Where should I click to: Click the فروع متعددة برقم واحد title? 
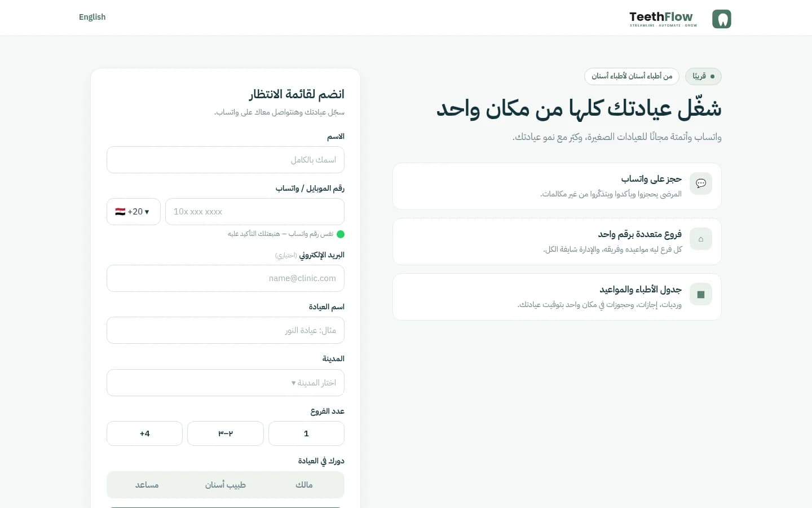[640, 234]
